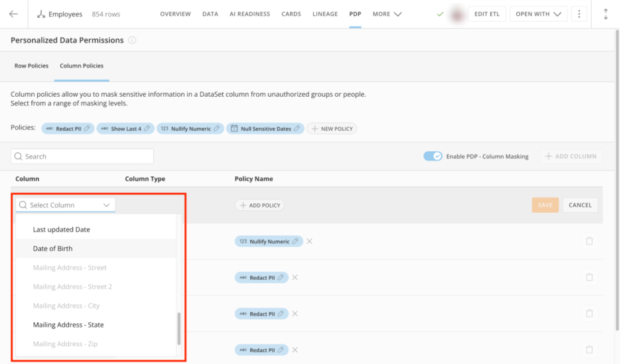Click disabled Mailing Address - Street option
Viewport: 621px width, 364px height.
pyautogui.click(x=70, y=268)
